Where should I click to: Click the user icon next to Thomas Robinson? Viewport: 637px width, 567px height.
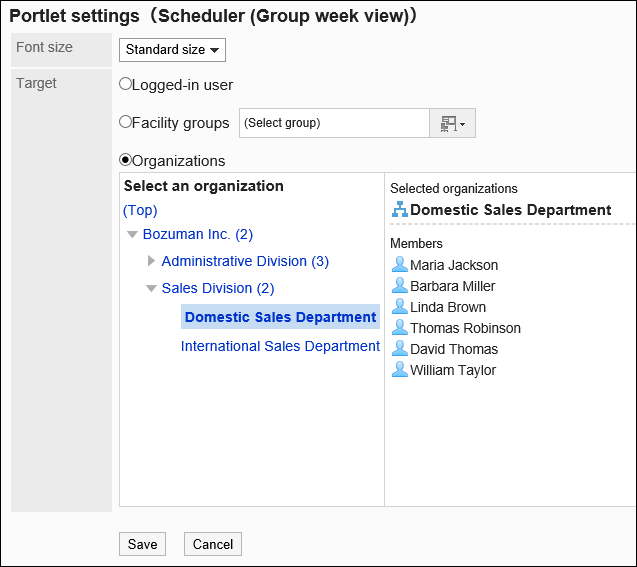[400, 328]
